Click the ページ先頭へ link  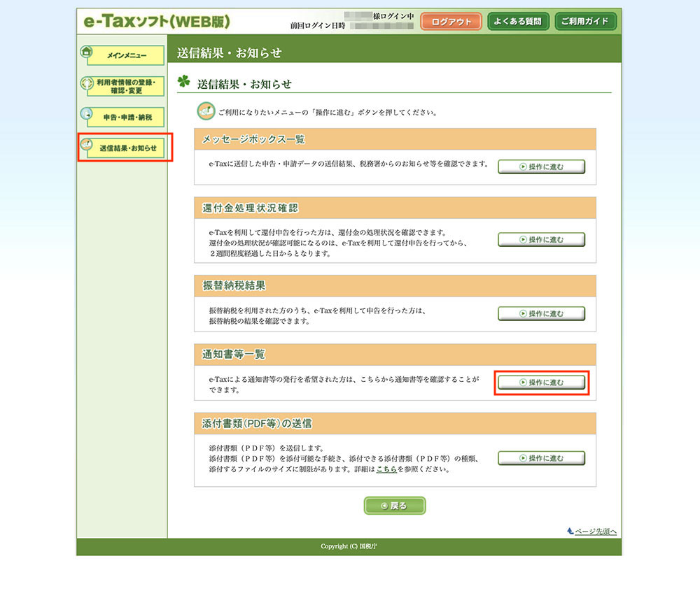click(596, 532)
